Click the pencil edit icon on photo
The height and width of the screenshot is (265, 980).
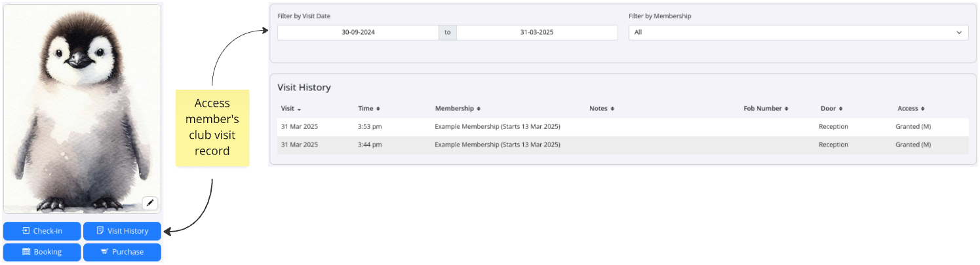(x=150, y=203)
